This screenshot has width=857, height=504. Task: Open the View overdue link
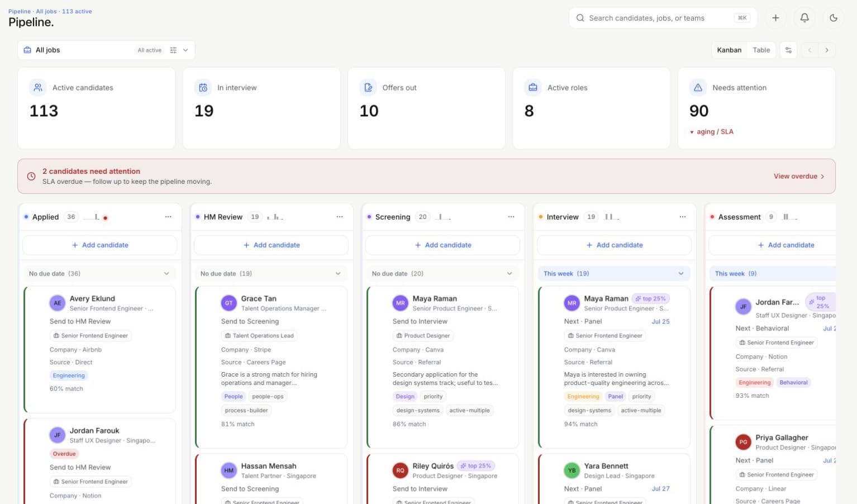[799, 176]
